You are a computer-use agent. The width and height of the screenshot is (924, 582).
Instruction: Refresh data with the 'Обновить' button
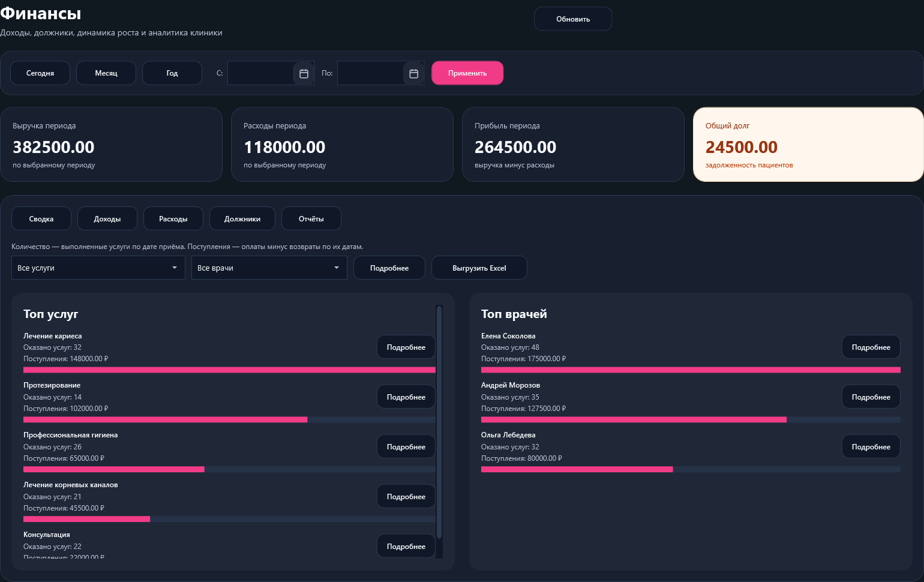point(573,19)
